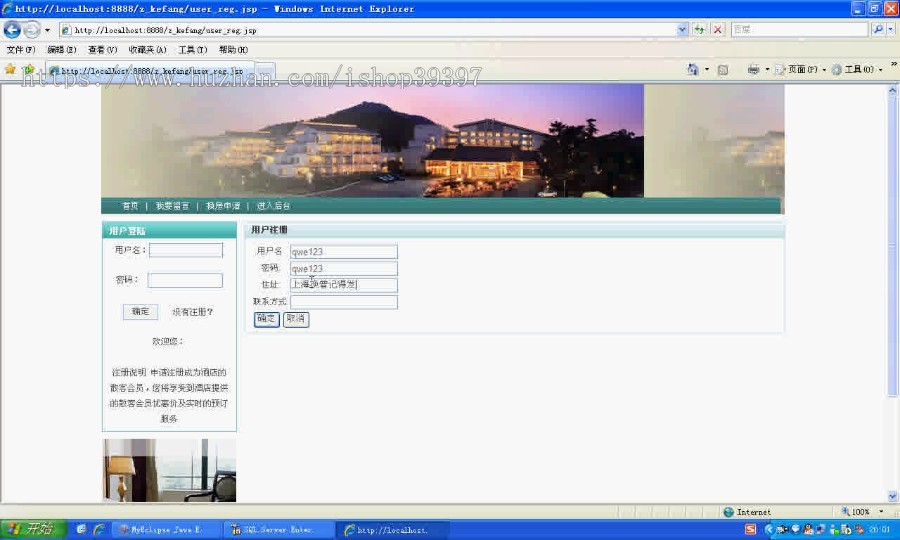Open the recent pages dropdown beside Forward
The height and width of the screenshot is (540, 900).
tap(47, 30)
